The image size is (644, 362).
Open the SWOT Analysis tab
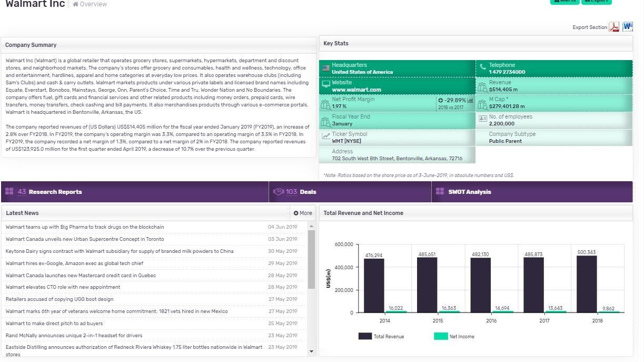coord(469,192)
